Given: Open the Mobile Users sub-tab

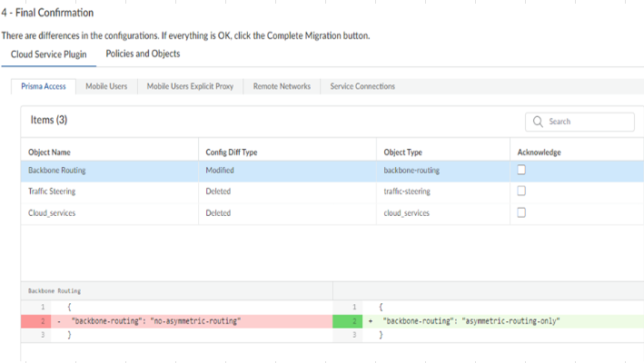Looking at the screenshot, I should tap(106, 86).
